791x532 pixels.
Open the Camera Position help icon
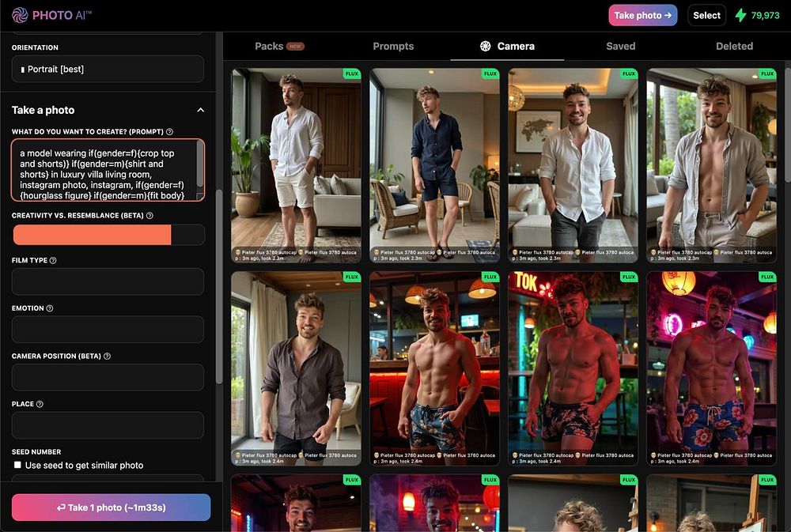tap(107, 356)
